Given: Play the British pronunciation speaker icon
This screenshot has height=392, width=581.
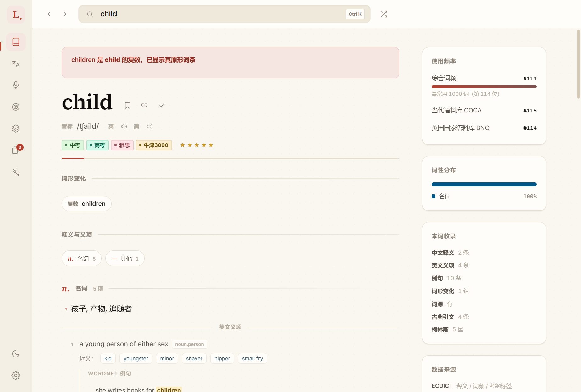Looking at the screenshot, I should click(x=124, y=126).
